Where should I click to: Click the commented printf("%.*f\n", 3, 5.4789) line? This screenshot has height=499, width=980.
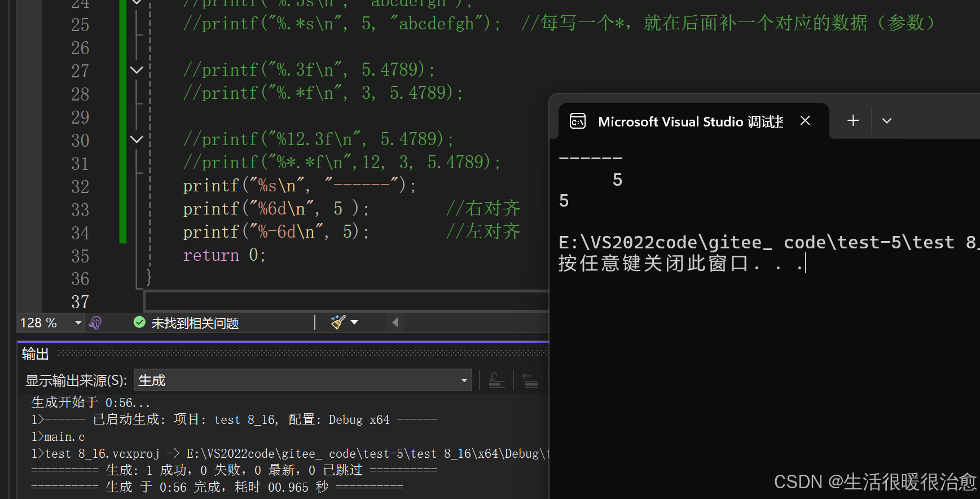pos(323,93)
